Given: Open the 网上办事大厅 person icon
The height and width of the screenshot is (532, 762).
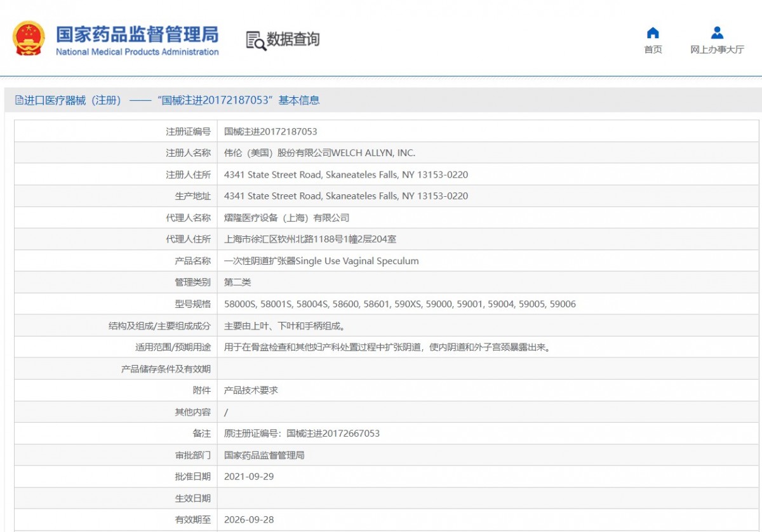Looking at the screenshot, I should [717, 32].
